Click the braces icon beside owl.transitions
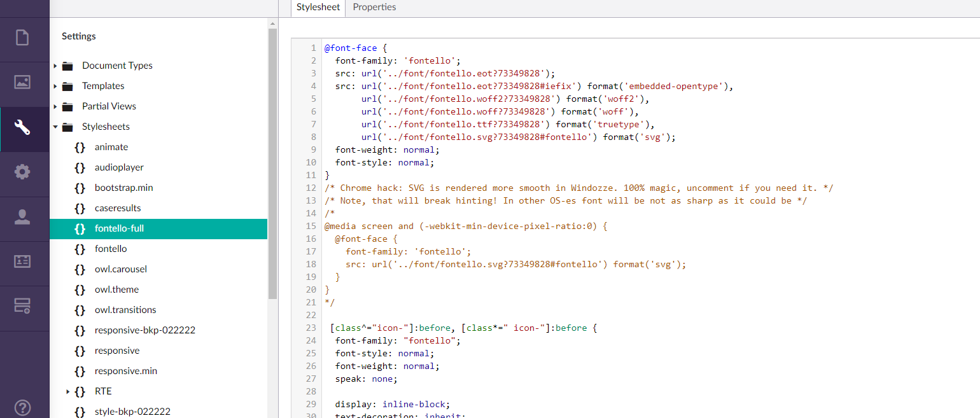Image resolution: width=980 pixels, height=418 pixels. [x=80, y=310]
